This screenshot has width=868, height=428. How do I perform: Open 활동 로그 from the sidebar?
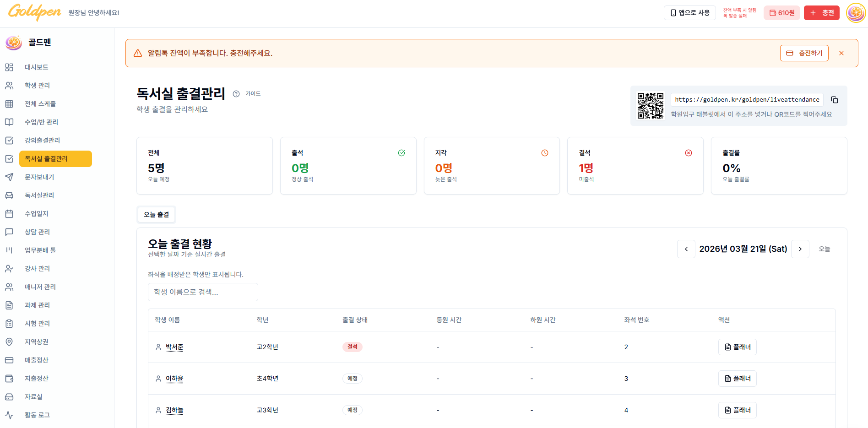[x=38, y=415]
